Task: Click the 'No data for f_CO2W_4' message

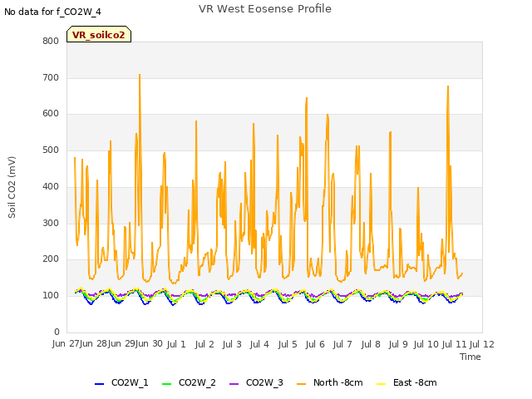Action: click(52, 12)
